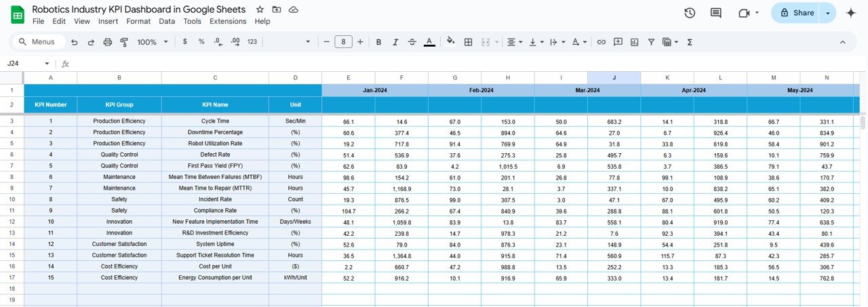Insert a chart
Image resolution: width=868 pixels, height=307 pixels.
[x=635, y=42]
